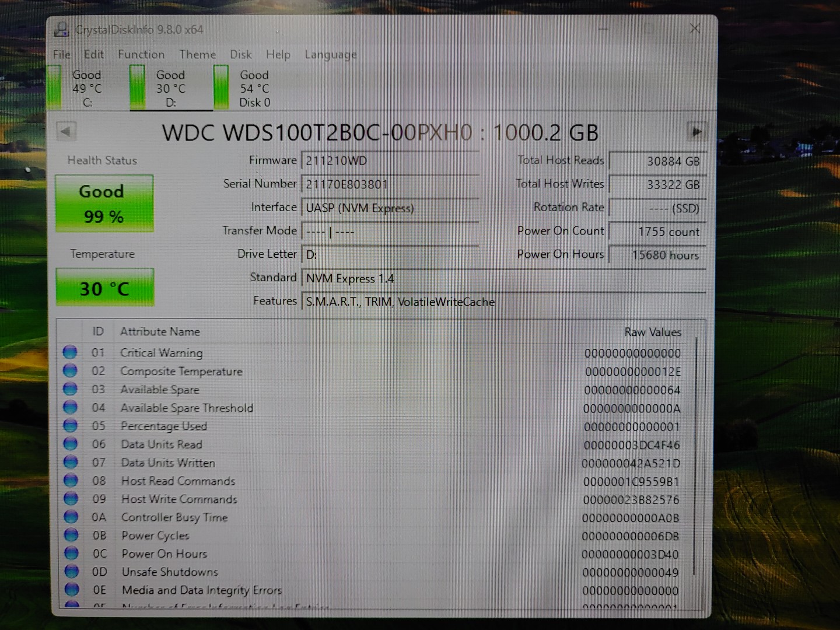Select the Data Units Written attribute name
The image size is (840, 630).
tap(168, 463)
